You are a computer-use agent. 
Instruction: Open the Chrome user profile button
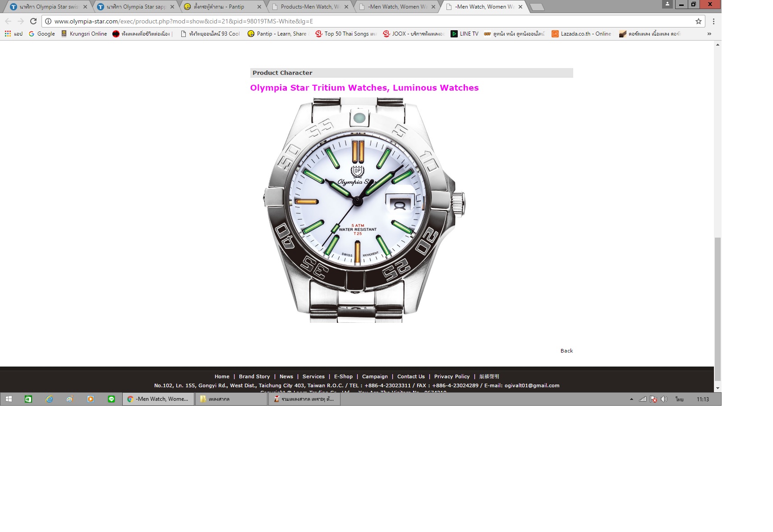[667, 4]
